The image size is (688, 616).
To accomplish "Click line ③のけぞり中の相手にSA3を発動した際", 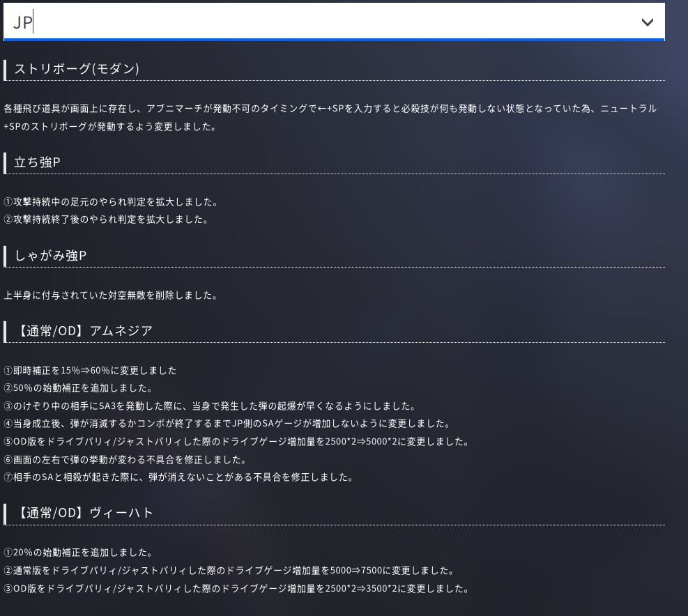I will click(x=210, y=406).
